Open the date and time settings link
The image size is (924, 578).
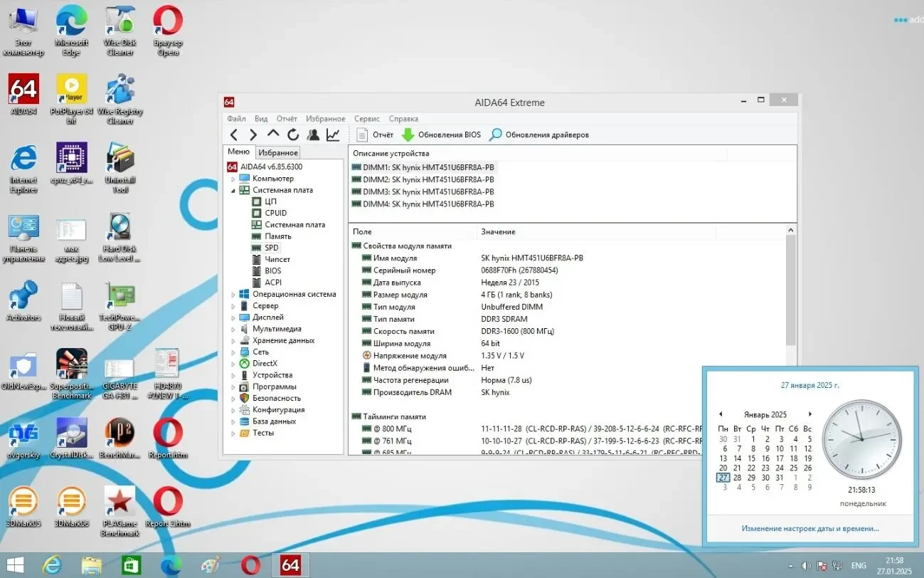(809, 528)
